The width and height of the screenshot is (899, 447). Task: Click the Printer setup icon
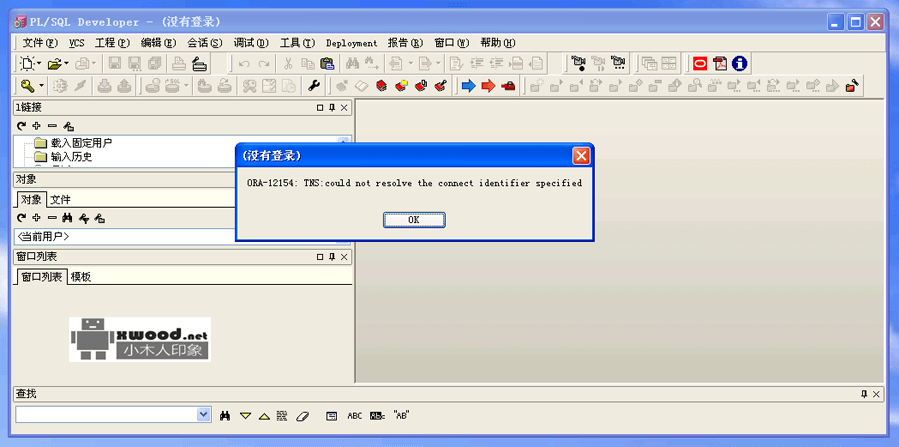pyautogui.click(x=199, y=63)
